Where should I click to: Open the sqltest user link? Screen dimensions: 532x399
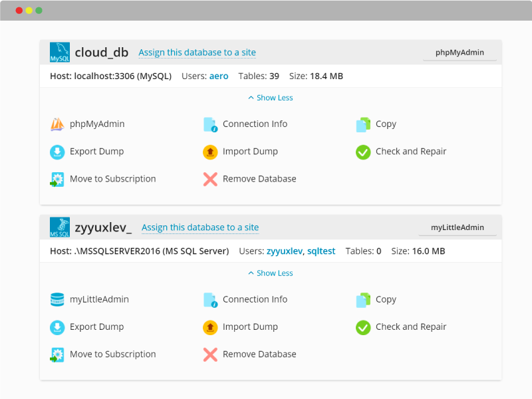click(x=321, y=251)
